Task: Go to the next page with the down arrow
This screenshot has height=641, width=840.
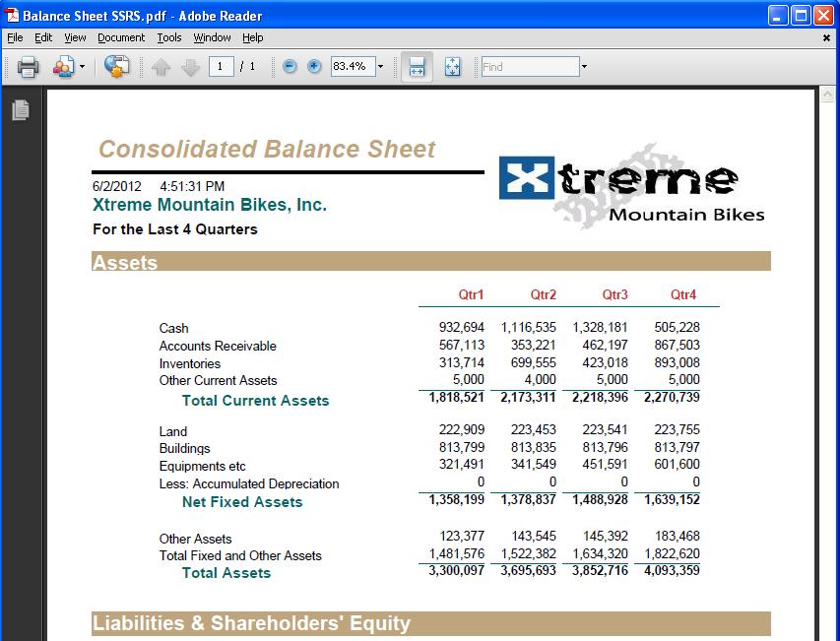Action: (190, 68)
